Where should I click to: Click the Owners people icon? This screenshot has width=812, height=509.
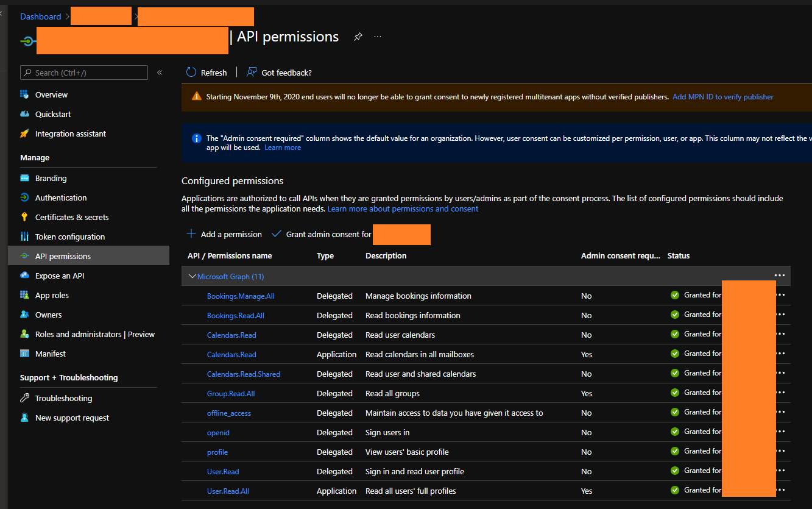[x=24, y=315]
